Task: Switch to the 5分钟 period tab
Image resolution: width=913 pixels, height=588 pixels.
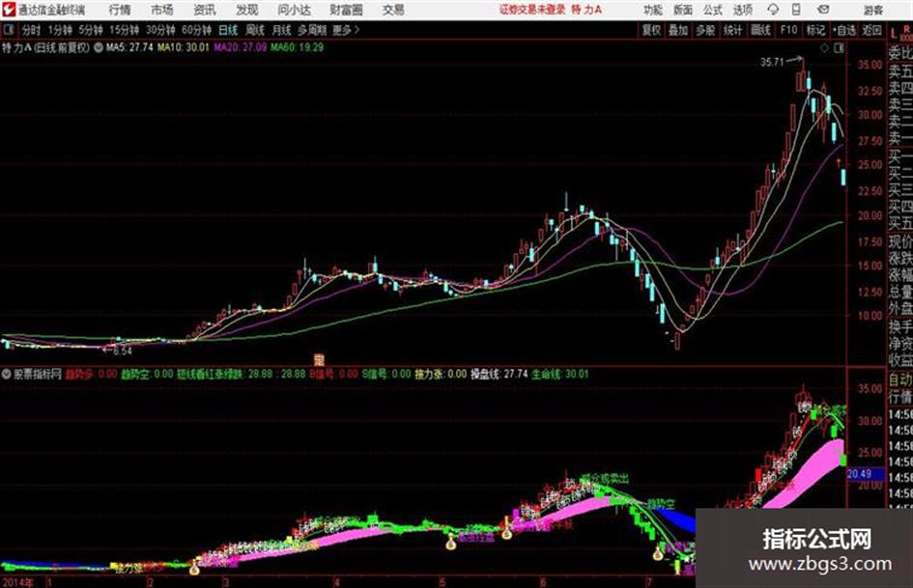Action: pos(91,30)
